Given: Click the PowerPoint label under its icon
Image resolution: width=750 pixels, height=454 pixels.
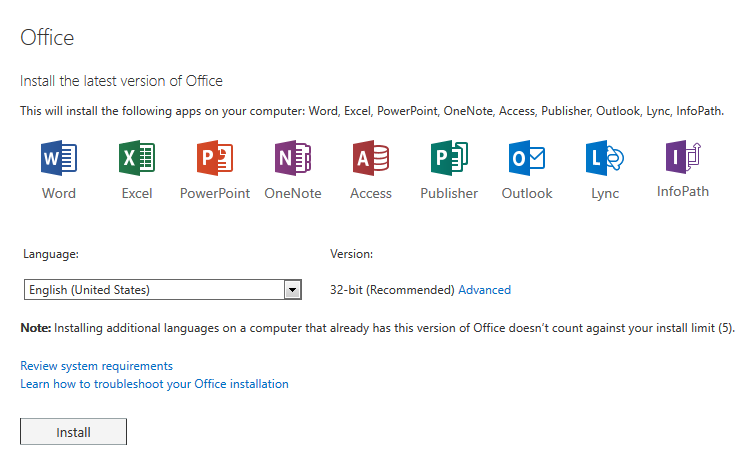Looking at the screenshot, I should click(x=215, y=193).
